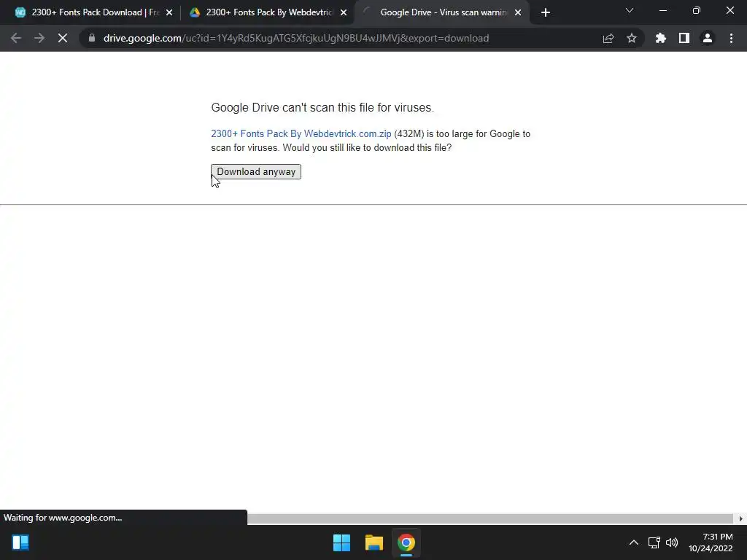Select Google Drive Virus scan warning tab
The height and width of the screenshot is (560, 747).
point(441,12)
